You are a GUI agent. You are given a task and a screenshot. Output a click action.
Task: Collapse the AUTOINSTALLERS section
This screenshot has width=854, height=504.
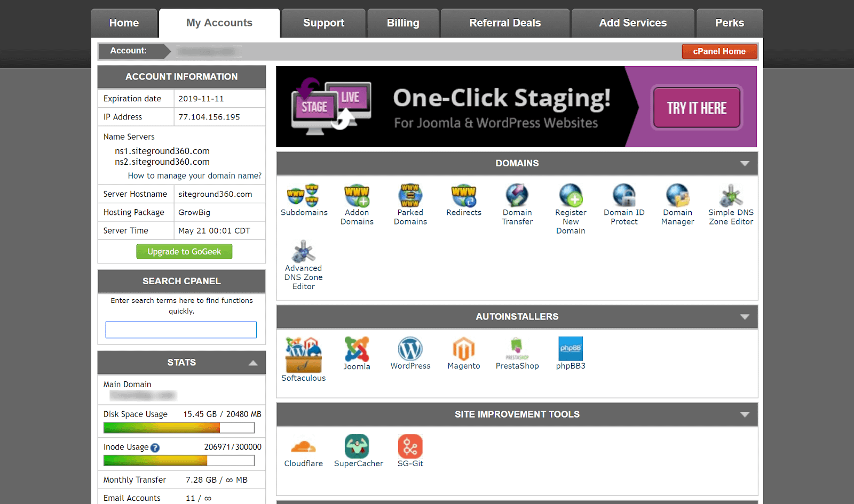click(x=745, y=316)
